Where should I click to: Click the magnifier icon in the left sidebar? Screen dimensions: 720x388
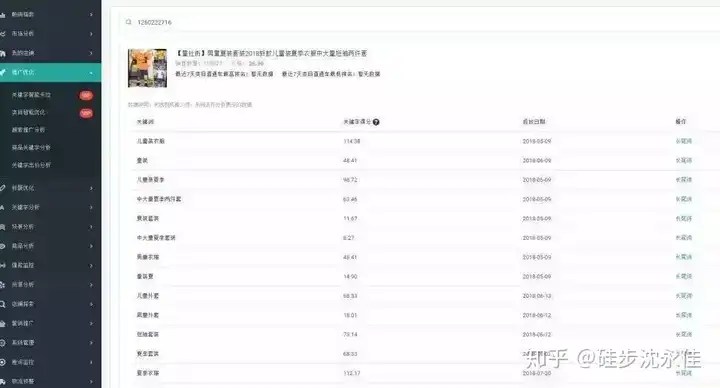tap(2, 304)
